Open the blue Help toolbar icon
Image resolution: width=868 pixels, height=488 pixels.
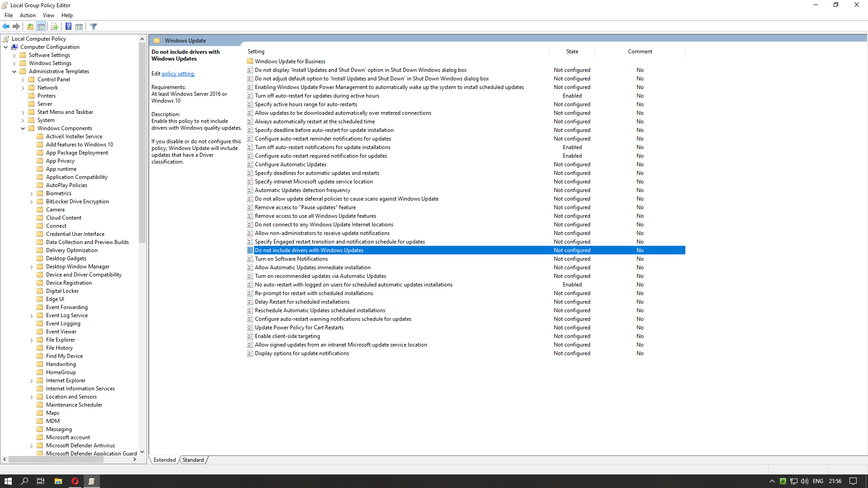[x=68, y=27]
